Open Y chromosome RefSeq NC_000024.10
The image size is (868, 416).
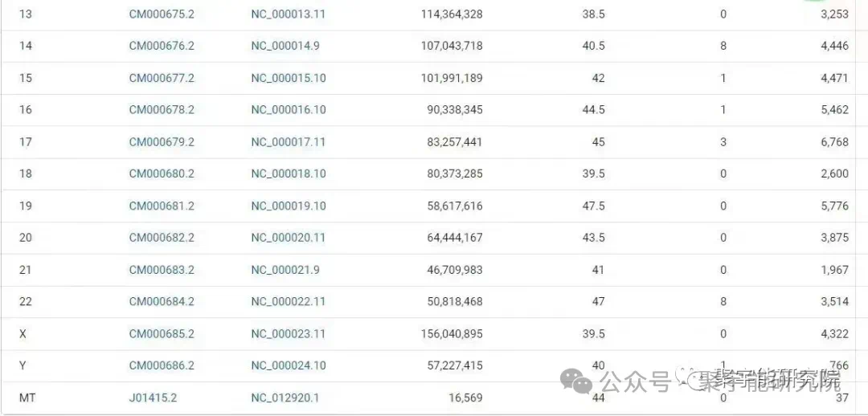(288, 365)
